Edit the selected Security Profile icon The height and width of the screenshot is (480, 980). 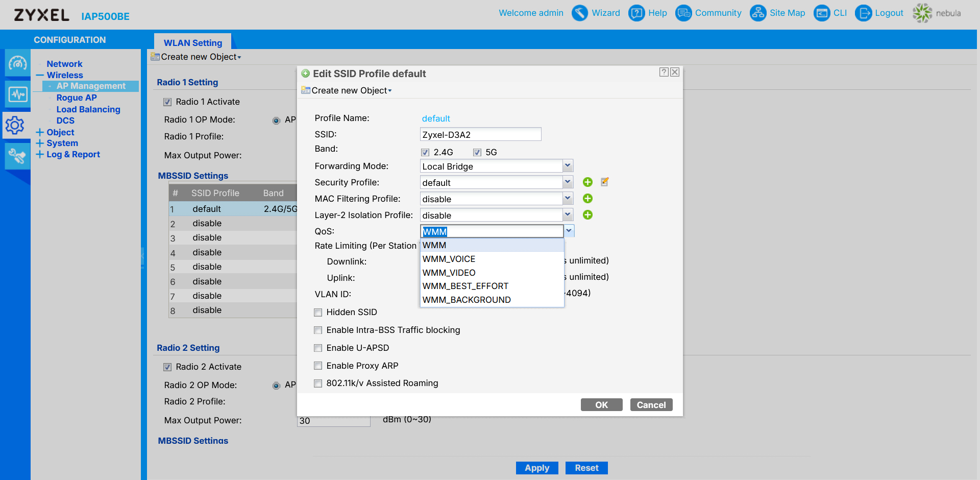[x=605, y=182]
